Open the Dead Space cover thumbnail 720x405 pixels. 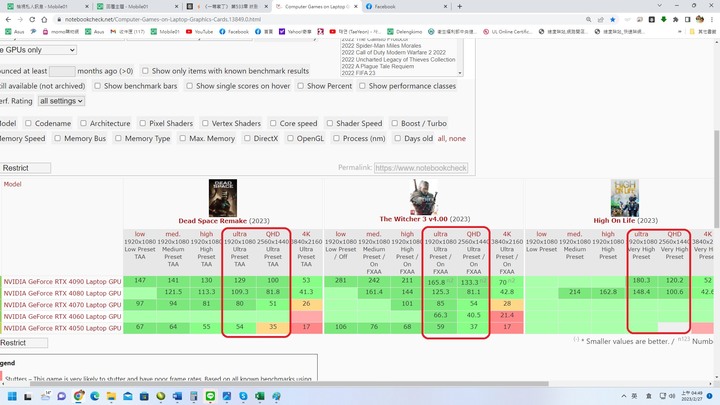(223, 198)
